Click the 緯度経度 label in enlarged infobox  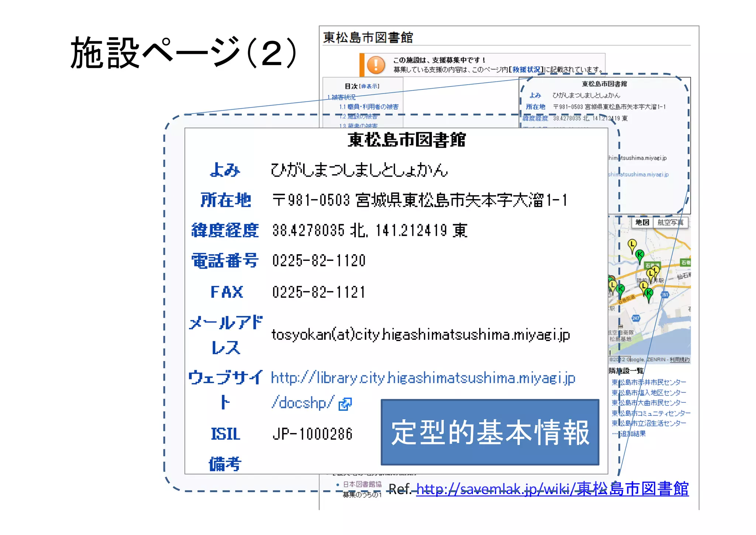(225, 230)
